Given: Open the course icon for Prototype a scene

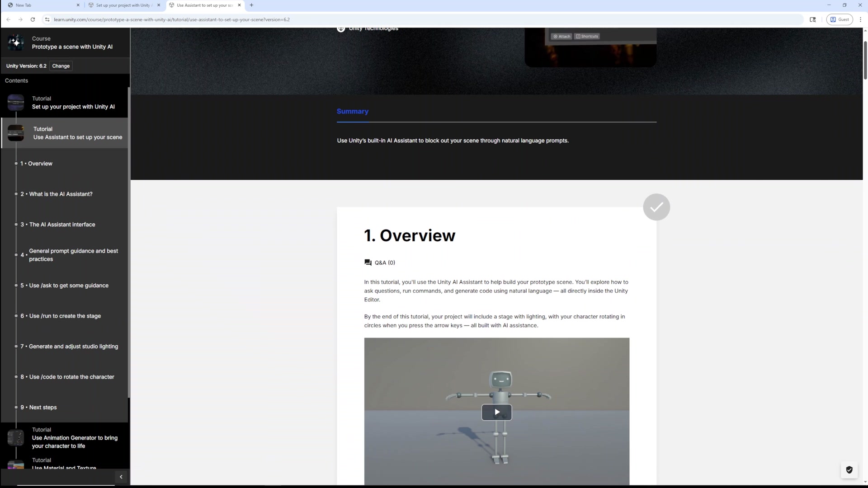Looking at the screenshot, I should (16, 42).
